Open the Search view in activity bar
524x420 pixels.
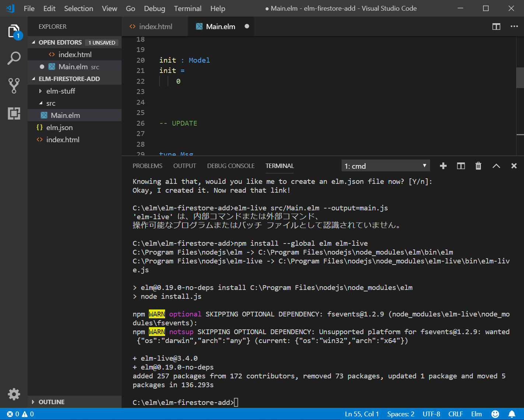click(14, 58)
